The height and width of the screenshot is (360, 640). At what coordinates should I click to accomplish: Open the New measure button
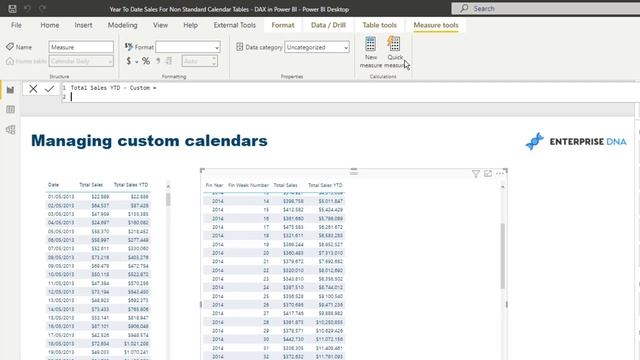[371, 52]
